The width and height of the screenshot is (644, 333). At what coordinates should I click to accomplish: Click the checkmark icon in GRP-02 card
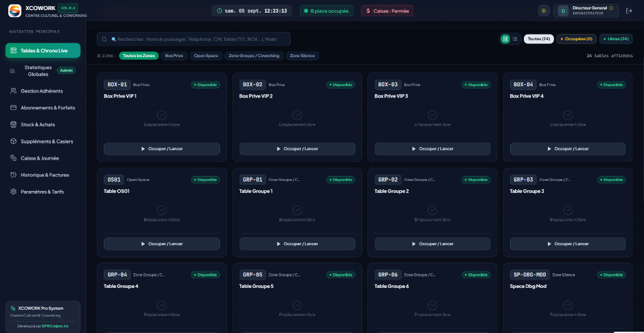coord(433,210)
